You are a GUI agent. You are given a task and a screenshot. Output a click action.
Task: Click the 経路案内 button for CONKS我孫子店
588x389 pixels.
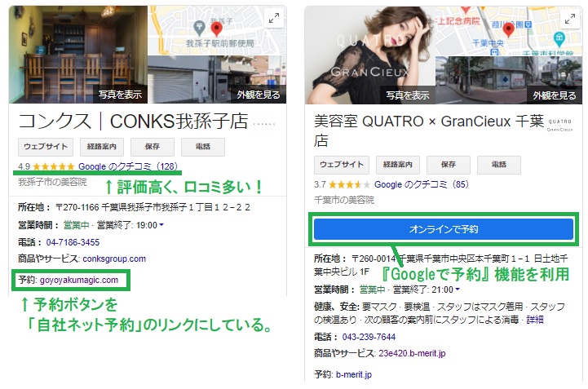[102, 147]
